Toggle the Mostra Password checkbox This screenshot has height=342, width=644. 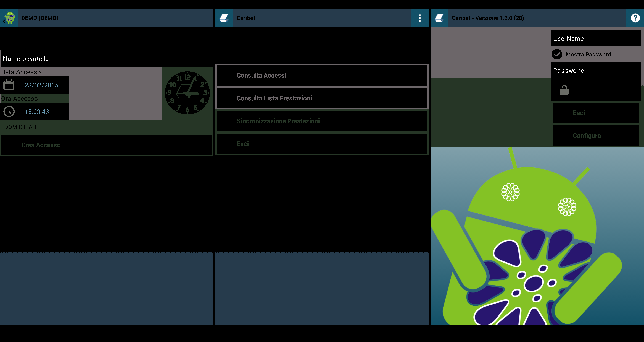point(557,54)
